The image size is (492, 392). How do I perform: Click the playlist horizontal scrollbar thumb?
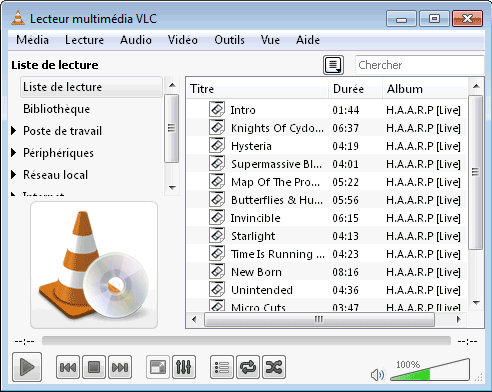coord(319,319)
